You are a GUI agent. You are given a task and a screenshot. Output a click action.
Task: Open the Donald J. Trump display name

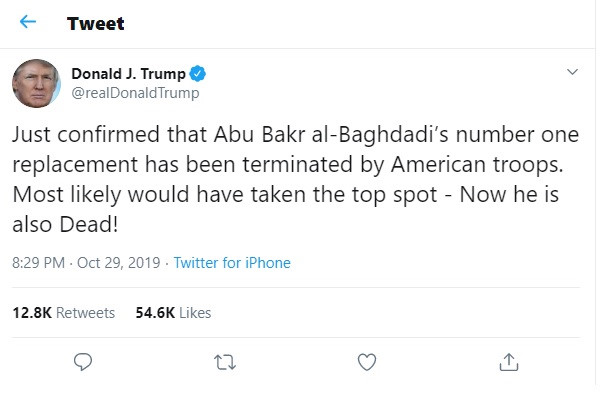click(128, 73)
